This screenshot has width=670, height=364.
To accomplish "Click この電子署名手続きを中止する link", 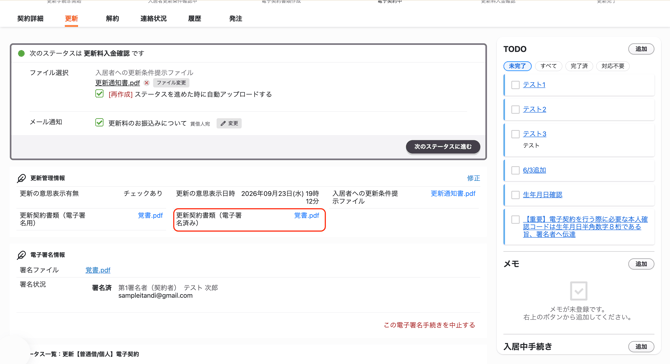I will tap(429, 325).
